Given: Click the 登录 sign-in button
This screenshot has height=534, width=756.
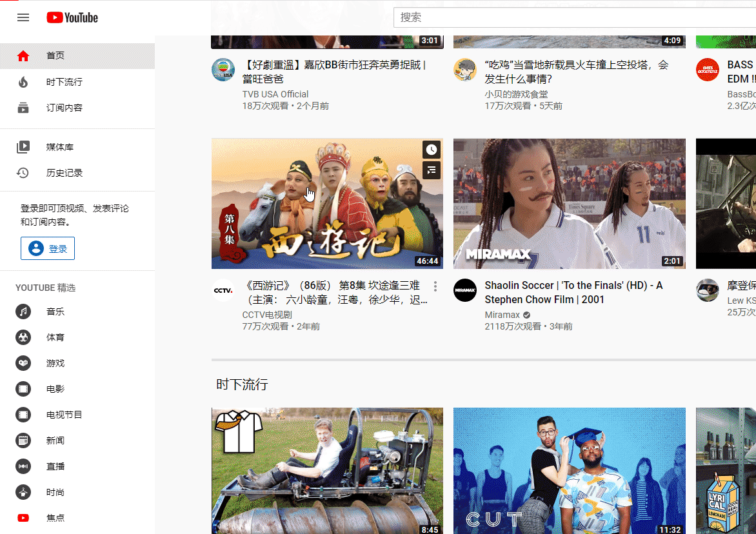Looking at the screenshot, I should click(x=48, y=248).
